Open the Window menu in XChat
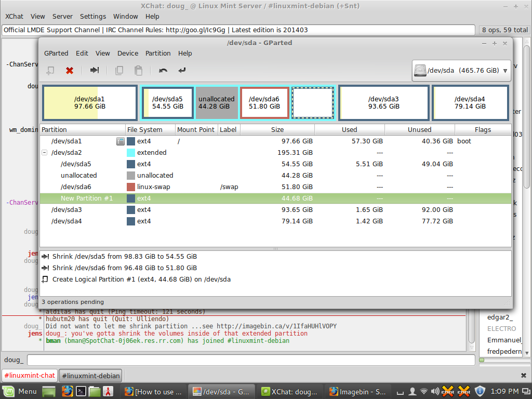Image resolution: width=532 pixels, height=399 pixels. [125, 16]
